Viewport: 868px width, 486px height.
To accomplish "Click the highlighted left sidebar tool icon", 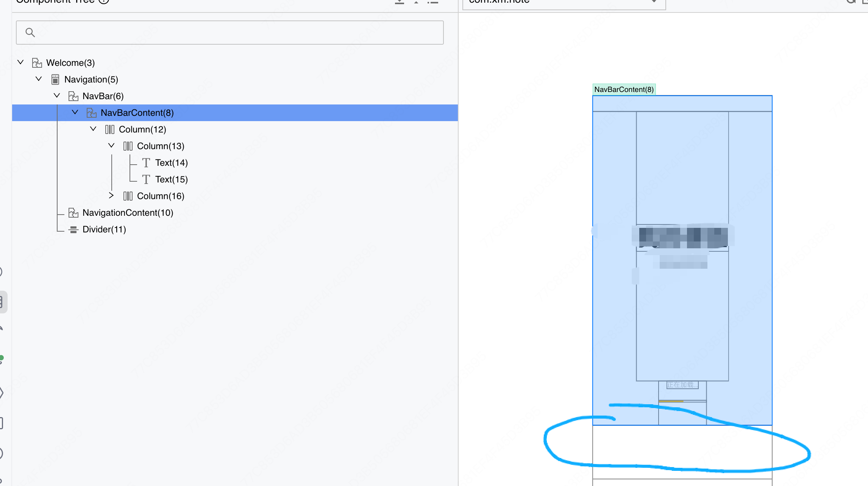I will tap(2, 302).
